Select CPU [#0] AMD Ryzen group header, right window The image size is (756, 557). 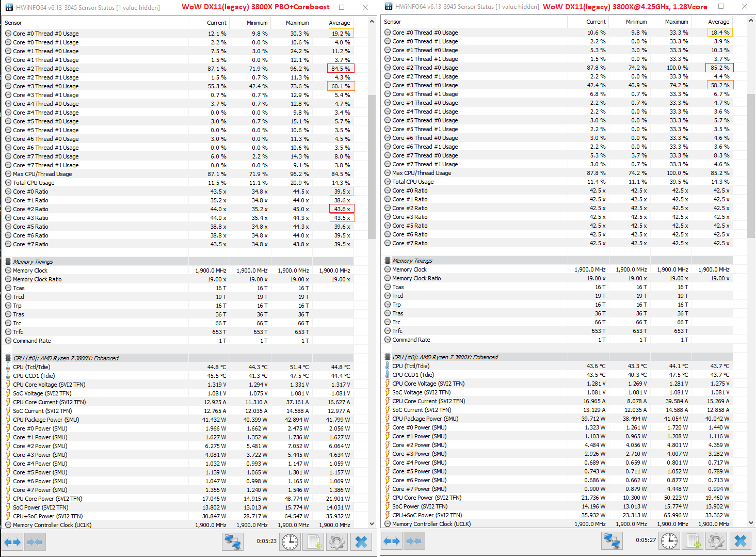557,357
